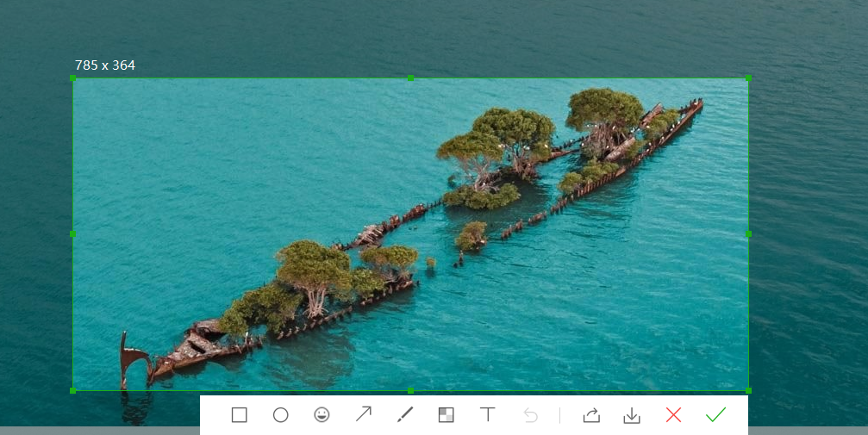Undo the last annotation
868x435 pixels.
pos(530,415)
